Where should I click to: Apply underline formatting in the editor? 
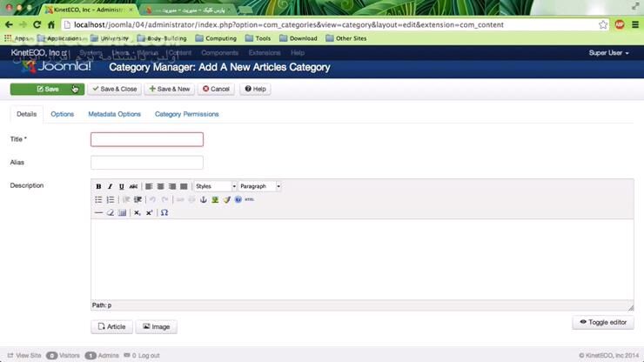pyautogui.click(x=121, y=186)
